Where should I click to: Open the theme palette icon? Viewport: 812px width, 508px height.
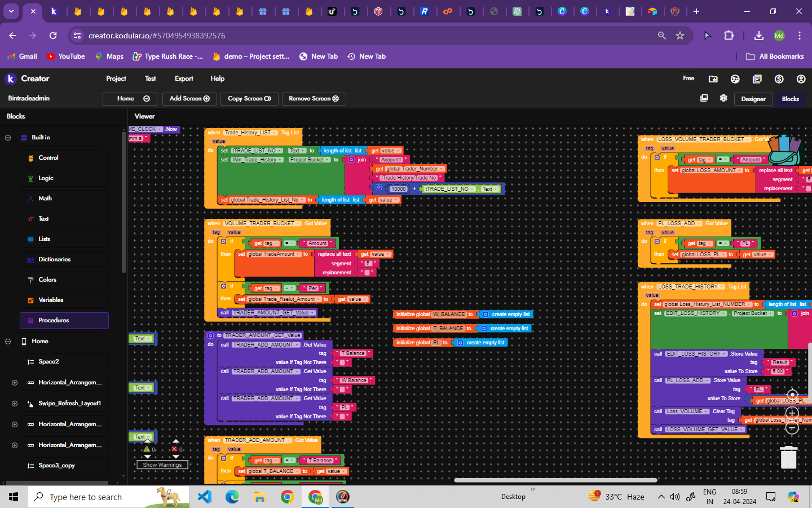pos(735,79)
